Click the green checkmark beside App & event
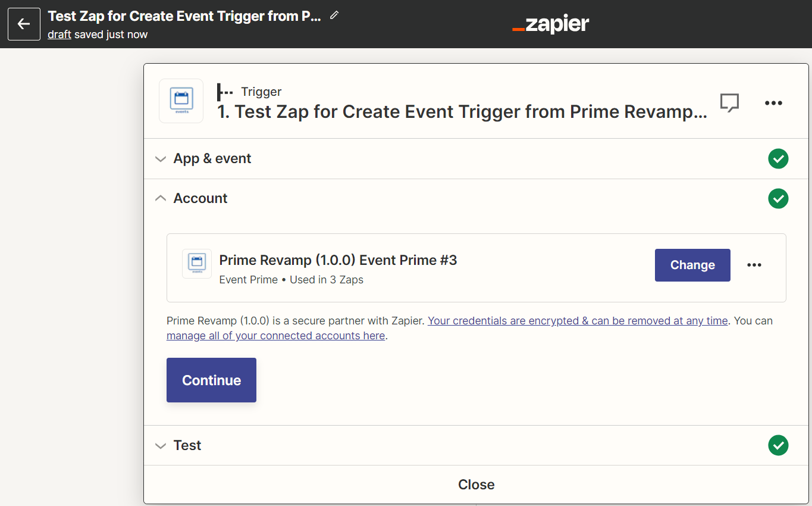Image resolution: width=812 pixels, height=506 pixels. 778,159
